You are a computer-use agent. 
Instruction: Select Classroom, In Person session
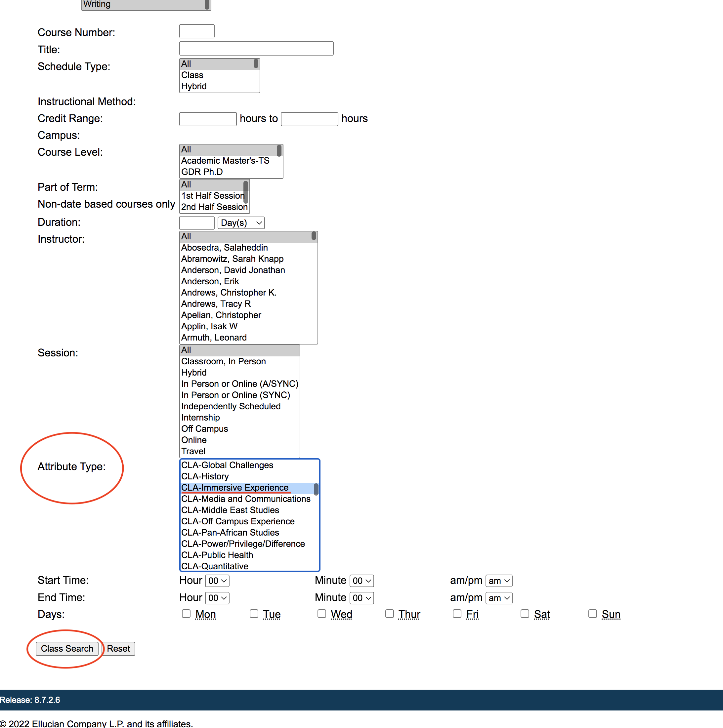pyautogui.click(x=240, y=361)
